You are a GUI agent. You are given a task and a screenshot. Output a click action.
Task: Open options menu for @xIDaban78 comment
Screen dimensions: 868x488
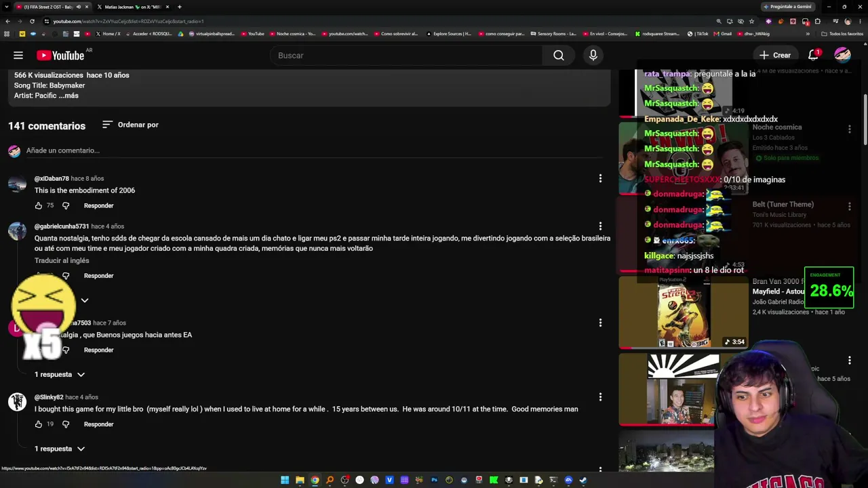(600, 178)
